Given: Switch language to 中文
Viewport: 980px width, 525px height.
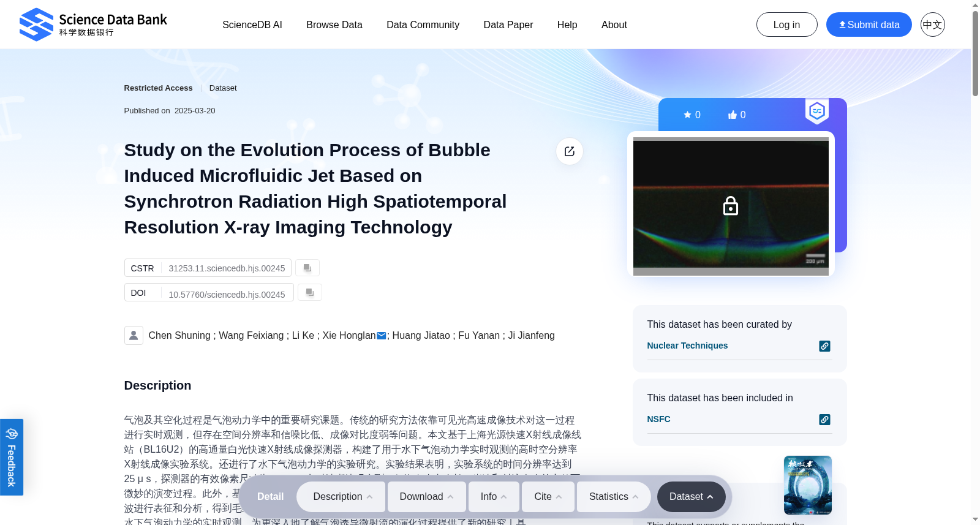Looking at the screenshot, I should (932, 25).
